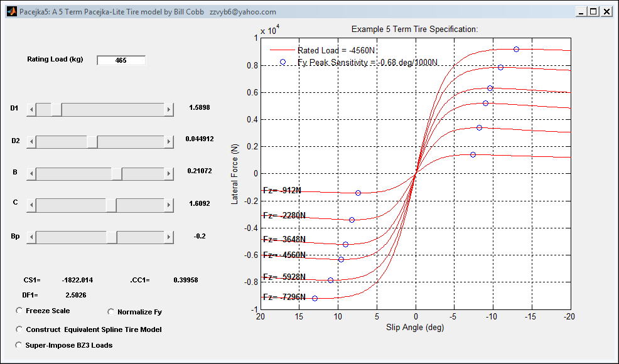Maximize the Pacejka5 window
This screenshot has height=364, width=619.
[x=593, y=12]
